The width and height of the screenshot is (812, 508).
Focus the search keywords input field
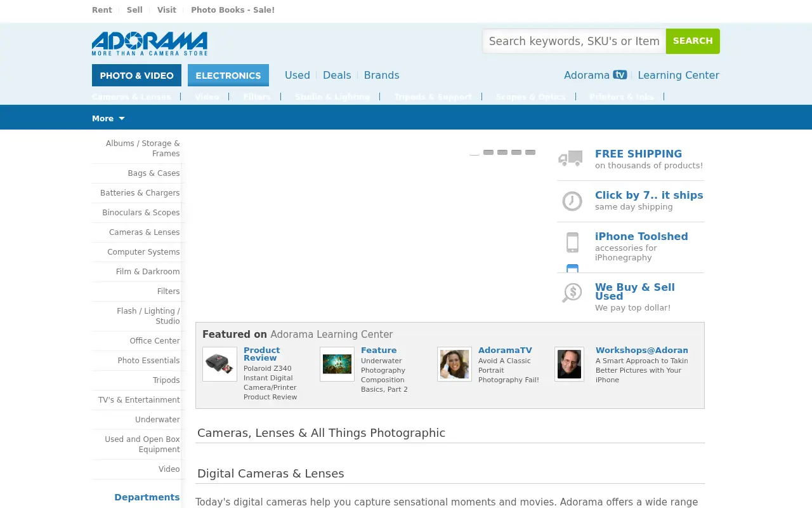tap(574, 41)
